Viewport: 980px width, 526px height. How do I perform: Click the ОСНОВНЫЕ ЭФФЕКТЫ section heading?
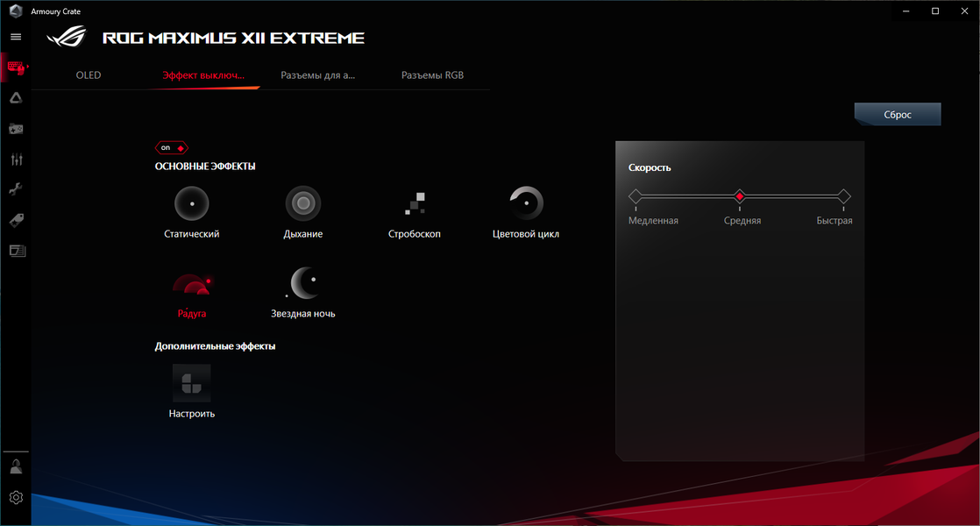coord(205,167)
